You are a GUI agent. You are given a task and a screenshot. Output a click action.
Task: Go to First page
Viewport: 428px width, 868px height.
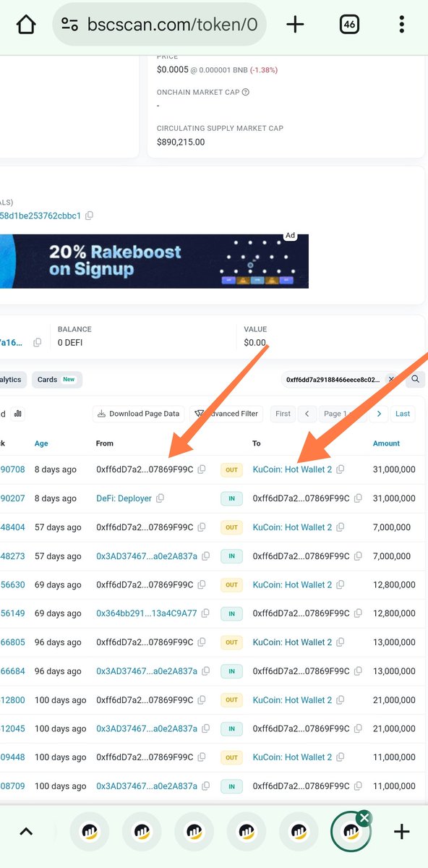coord(283,414)
